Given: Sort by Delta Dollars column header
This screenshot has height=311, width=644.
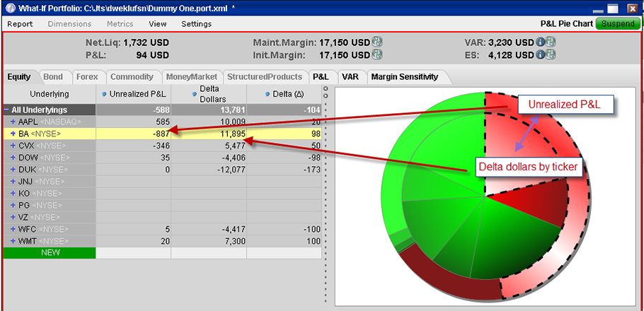Looking at the screenshot, I should (x=209, y=94).
